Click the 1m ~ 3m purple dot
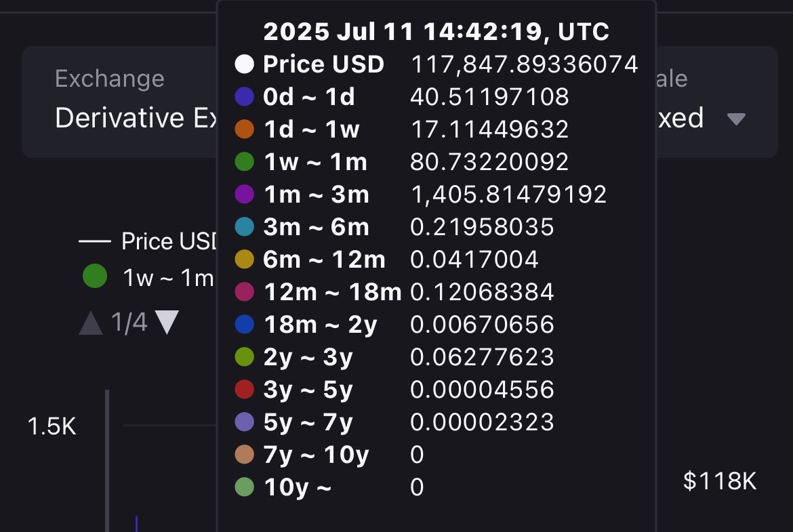The height and width of the screenshot is (532, 793). click(x=244, y=195)
